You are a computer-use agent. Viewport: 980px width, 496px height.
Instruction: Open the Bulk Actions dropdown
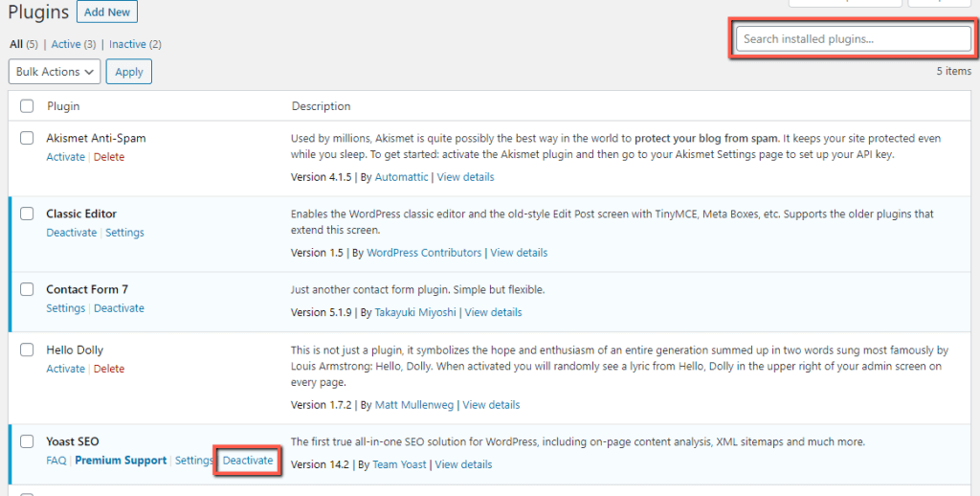55,72
